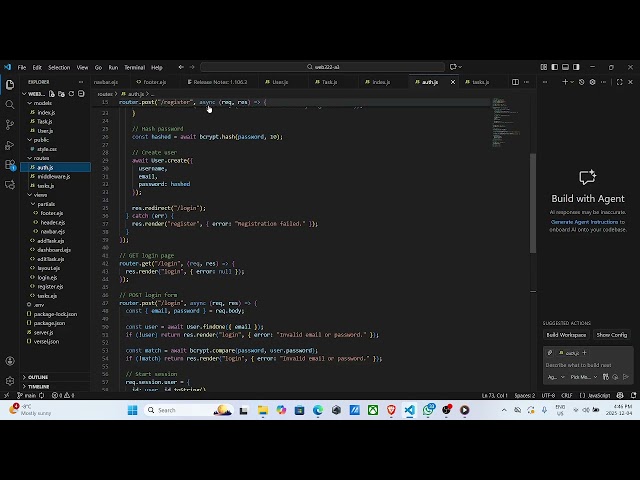
Task: Open the Explorer view in activity bar
Action: (x=10, y=85)
